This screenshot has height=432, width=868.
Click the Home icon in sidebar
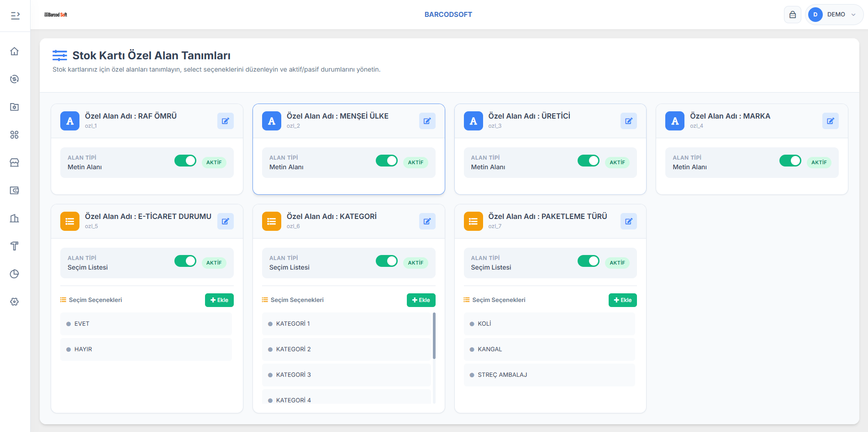pos(15,51)
